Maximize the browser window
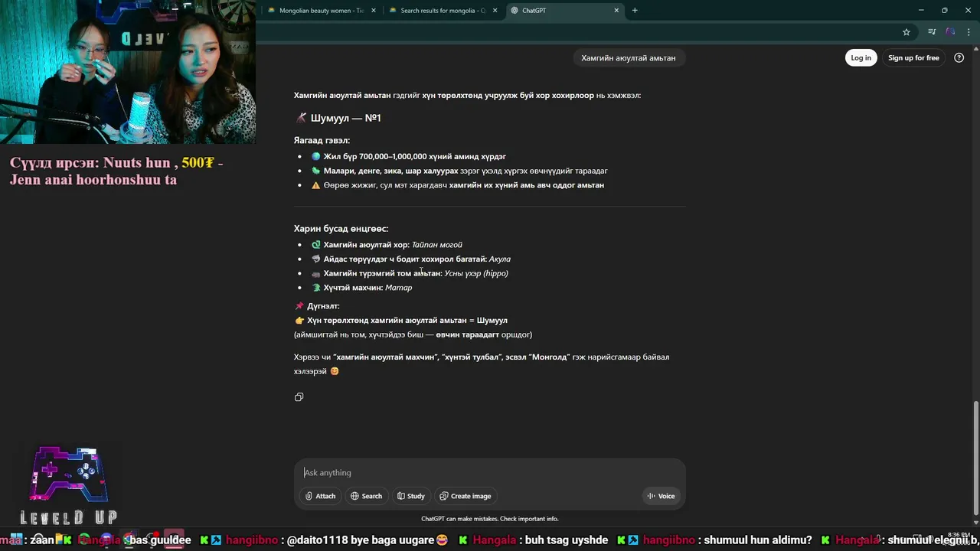980x551 pixels. pos(944,11)
